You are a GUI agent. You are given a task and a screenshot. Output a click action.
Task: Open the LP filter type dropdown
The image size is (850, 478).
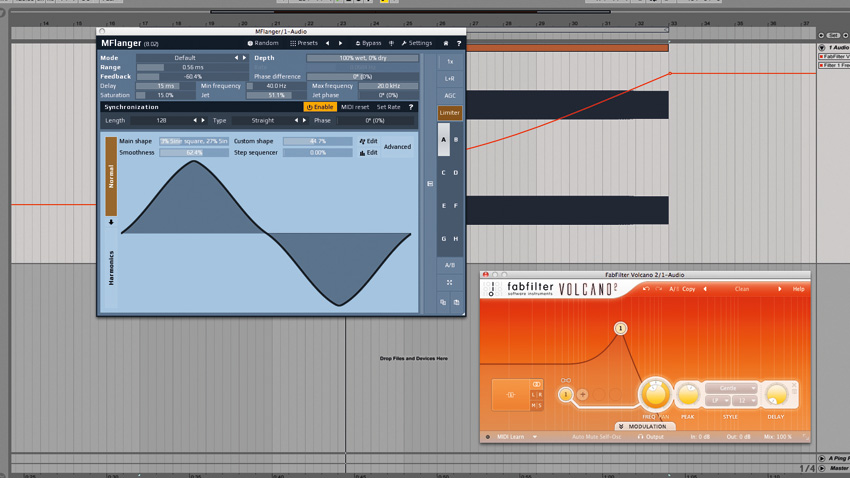pyautogui.click(x=718, y=401)
